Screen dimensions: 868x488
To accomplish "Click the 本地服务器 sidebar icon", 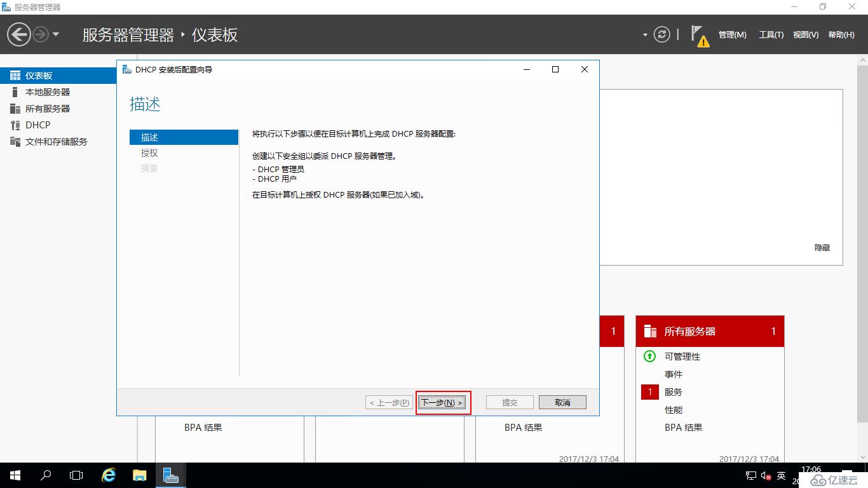I will click(x=15, y=92).
